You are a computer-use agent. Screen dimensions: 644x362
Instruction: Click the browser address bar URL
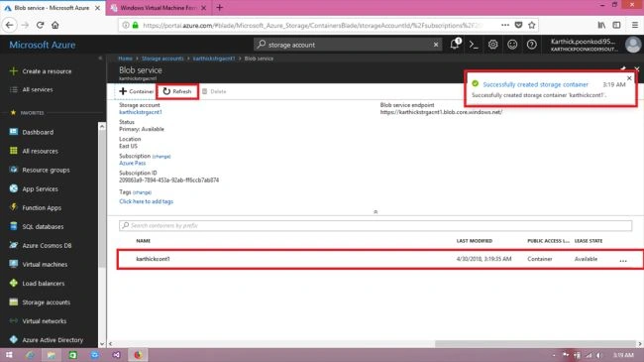coord(312,25)
